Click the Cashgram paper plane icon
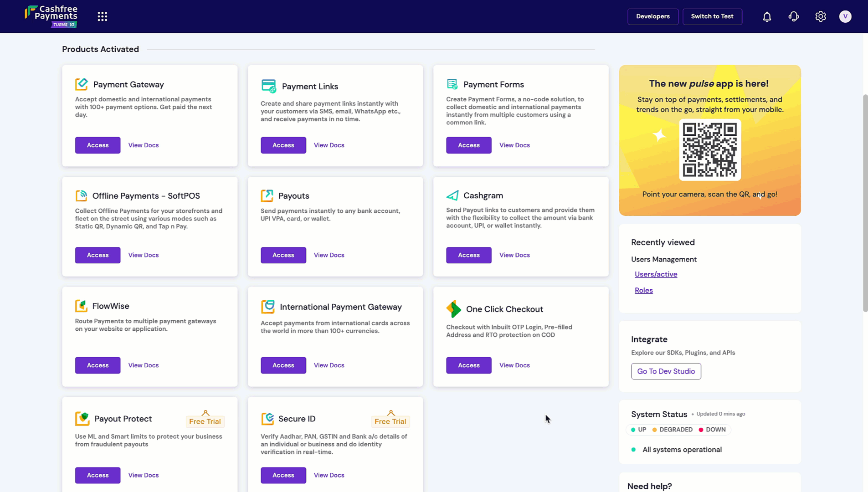The width and height of the screenshot is (868, 492). pyautogui.click(x=452, y=195)
